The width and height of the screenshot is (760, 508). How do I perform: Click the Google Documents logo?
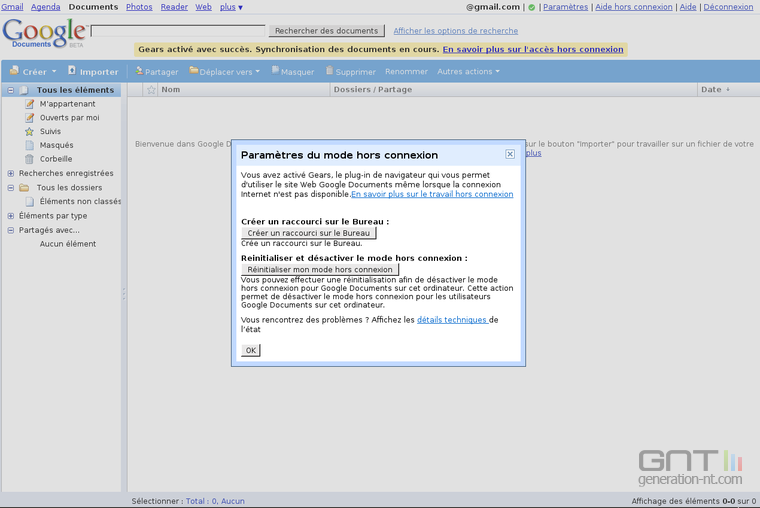(45, 33)
